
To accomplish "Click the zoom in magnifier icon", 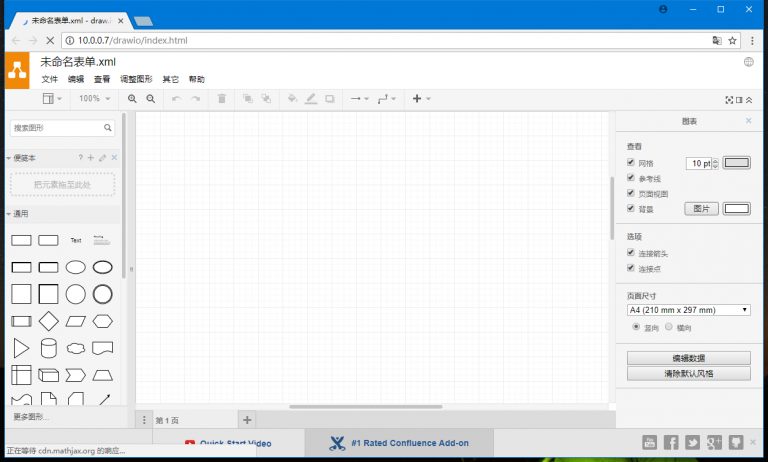I will [x=132, y=99].
